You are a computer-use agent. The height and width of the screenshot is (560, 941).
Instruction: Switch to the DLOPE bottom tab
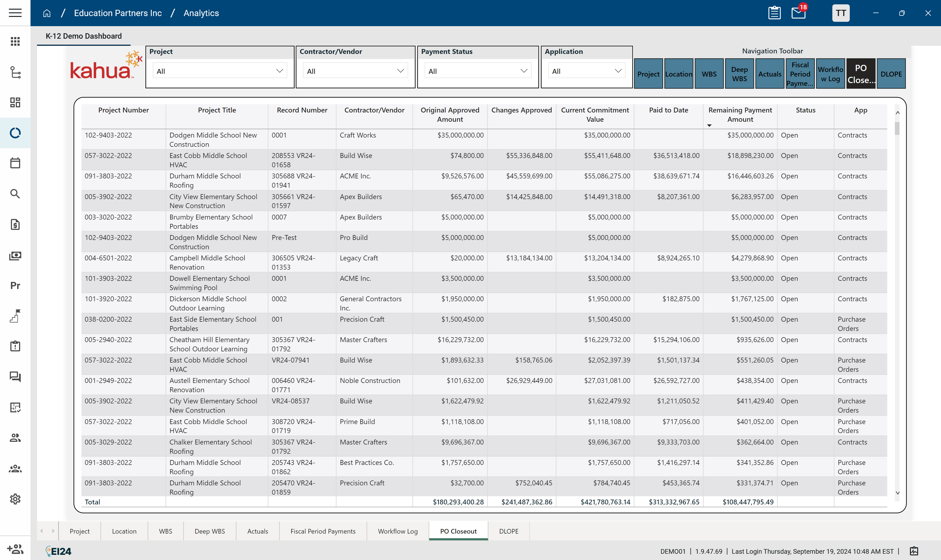[x=508, y=531]
